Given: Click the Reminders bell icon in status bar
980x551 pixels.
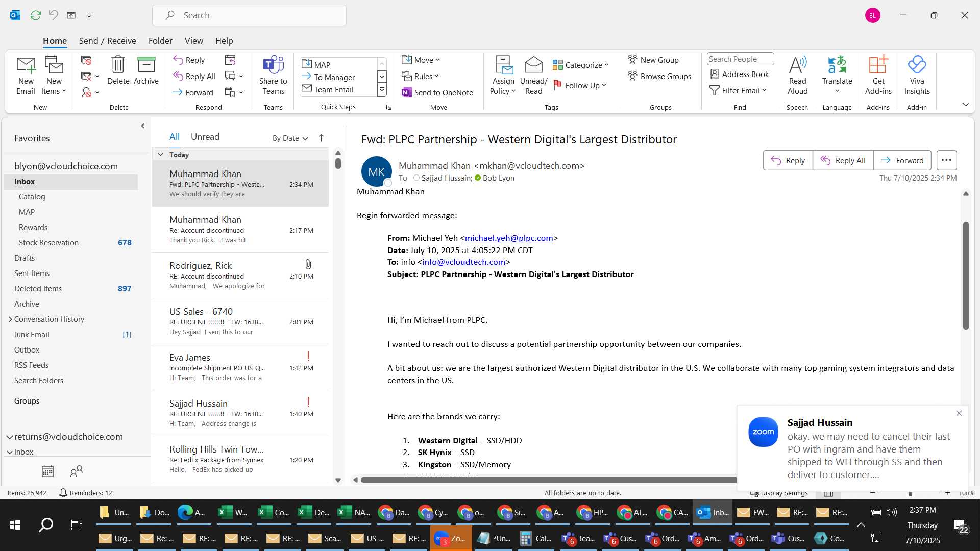Looking at the screenshot, I should [63, 493].
